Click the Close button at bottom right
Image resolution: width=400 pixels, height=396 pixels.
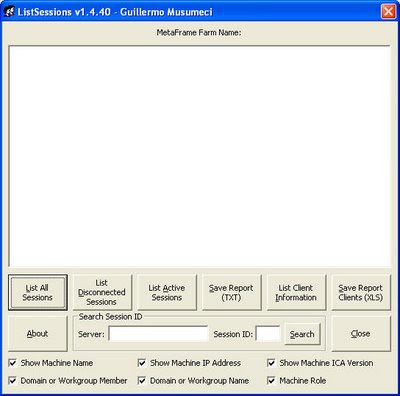coord(361,333)
